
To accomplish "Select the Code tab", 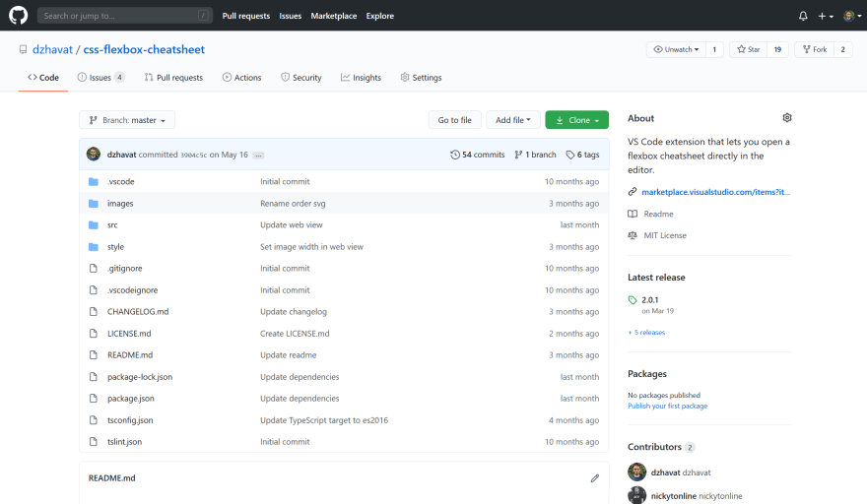I will [x=43, y=78].
